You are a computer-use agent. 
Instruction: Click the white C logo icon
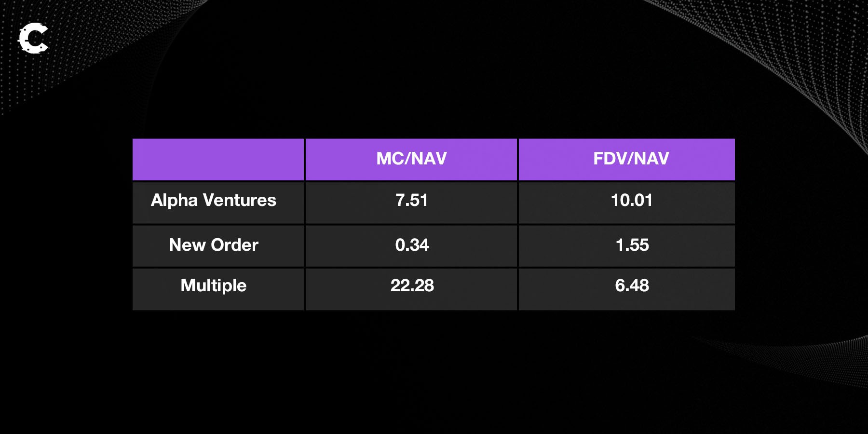(33, 38)
